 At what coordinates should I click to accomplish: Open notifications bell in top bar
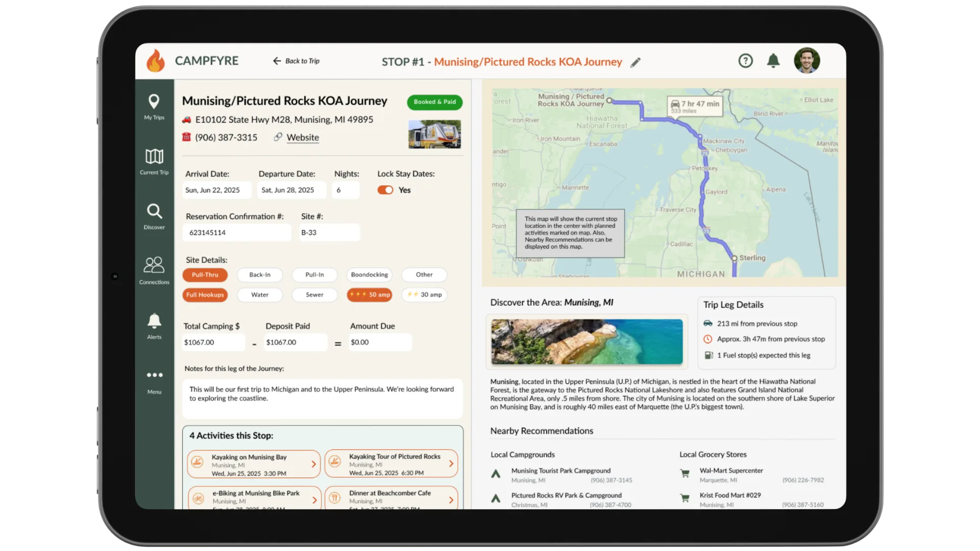[773, 61]
